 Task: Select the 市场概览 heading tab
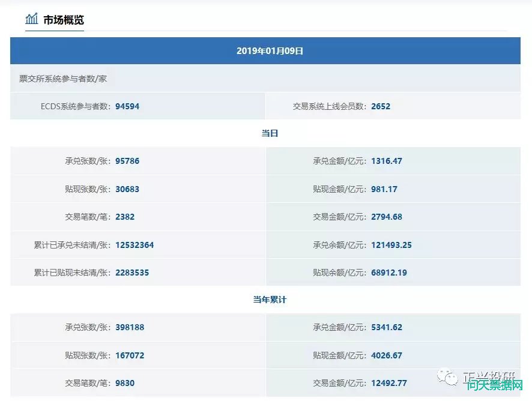[64, 20]
